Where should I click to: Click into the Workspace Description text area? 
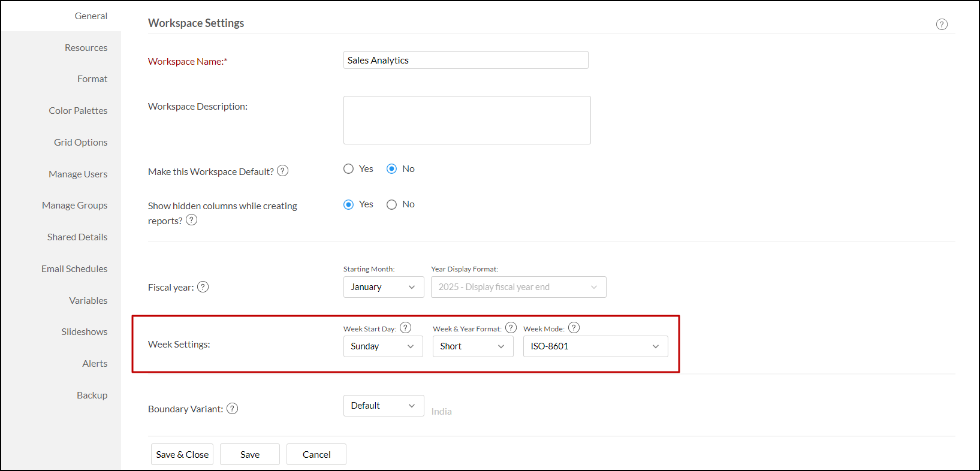click(x=466, y=120)
